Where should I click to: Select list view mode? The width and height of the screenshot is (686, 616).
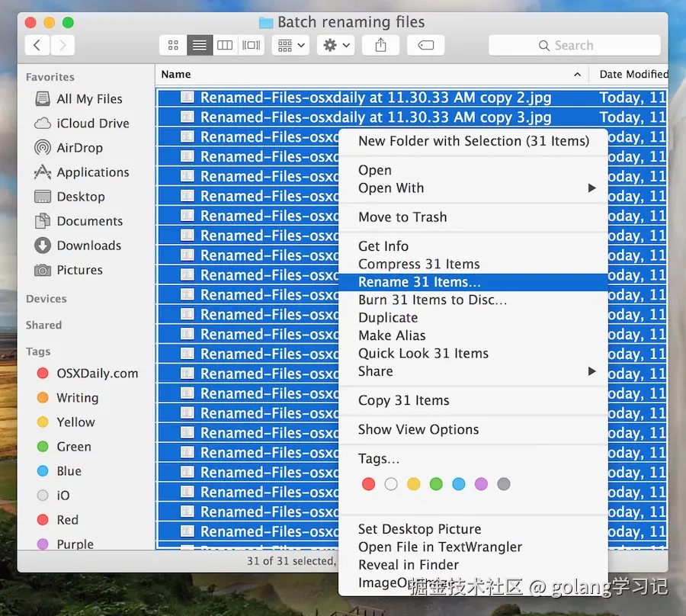coord(199,45)
